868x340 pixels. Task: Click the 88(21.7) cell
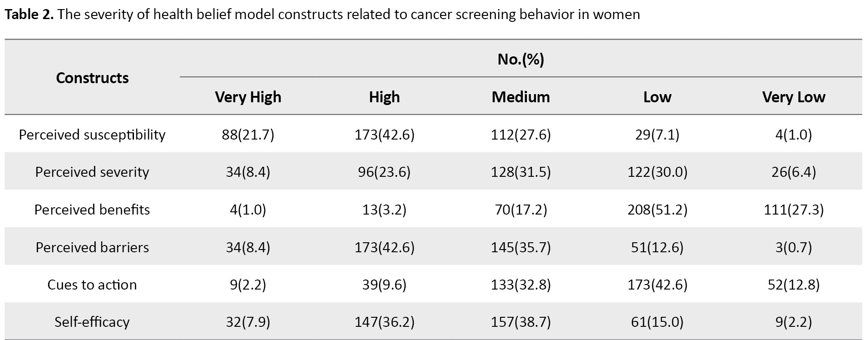pos(248,135)
